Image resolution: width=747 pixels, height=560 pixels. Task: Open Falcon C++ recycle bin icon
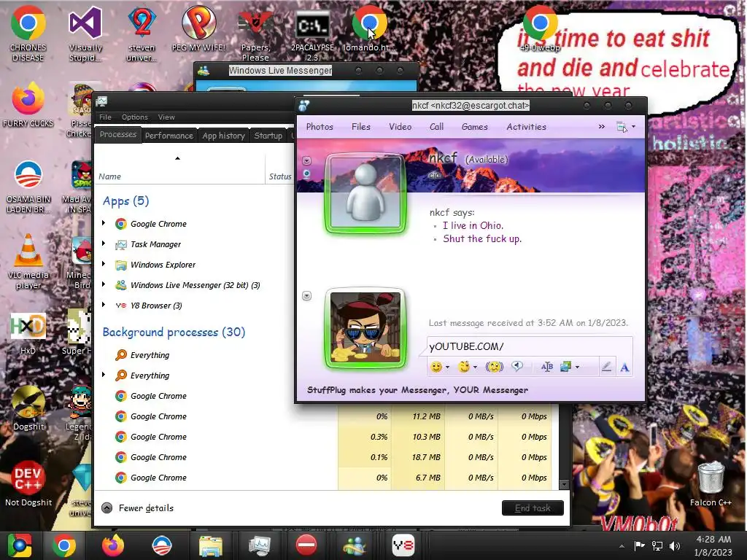(711, 483)
